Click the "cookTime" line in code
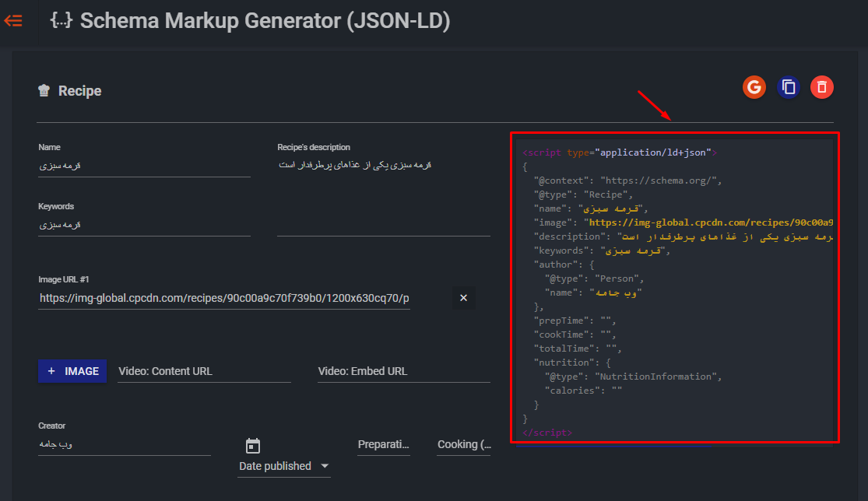868x501 pixels. tap(575, 335)
